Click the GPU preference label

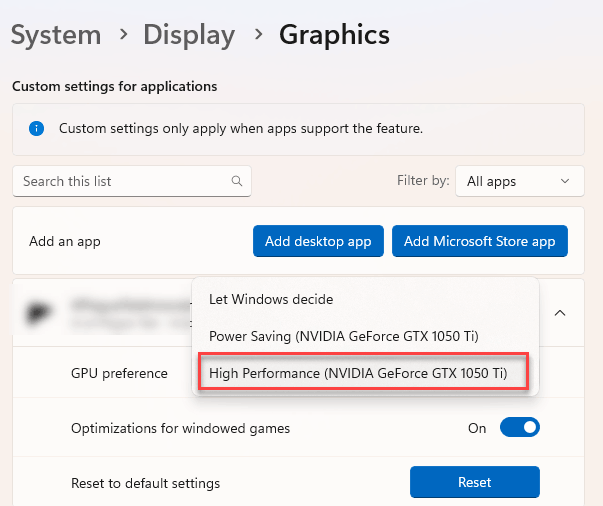(x=119, y=373)
